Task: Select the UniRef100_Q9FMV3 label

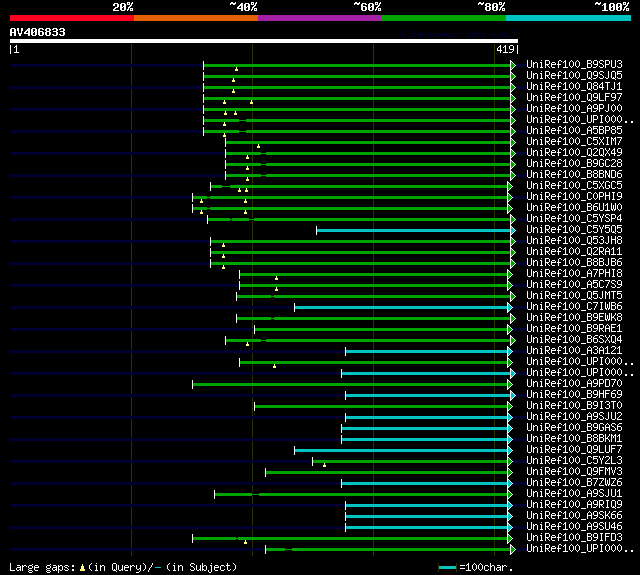Action: pyautogui.click(x=574, y=471)
